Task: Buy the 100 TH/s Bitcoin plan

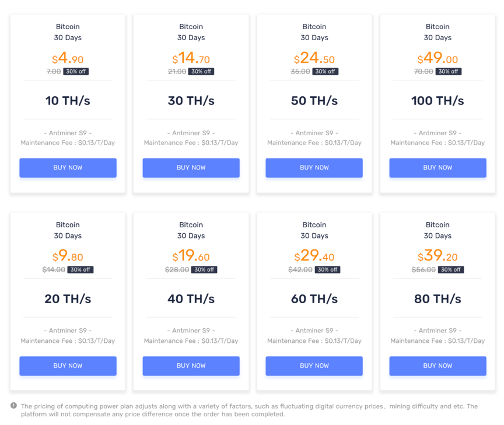Action: pos(437,168)
